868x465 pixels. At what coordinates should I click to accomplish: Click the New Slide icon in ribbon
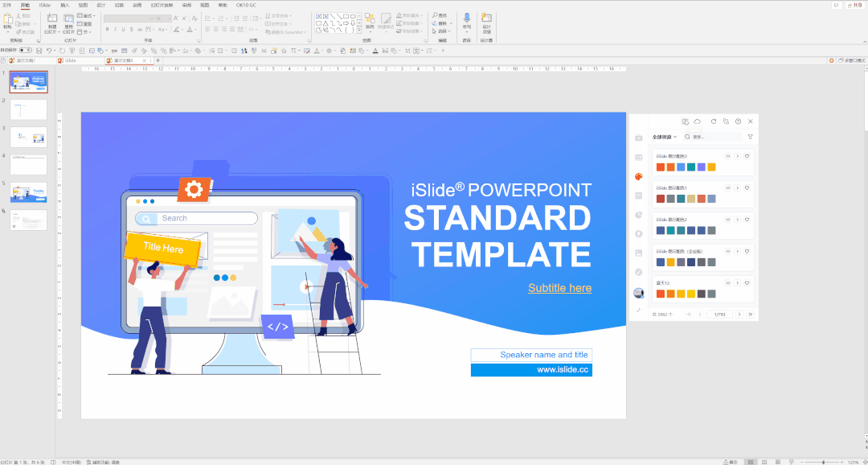52,19
